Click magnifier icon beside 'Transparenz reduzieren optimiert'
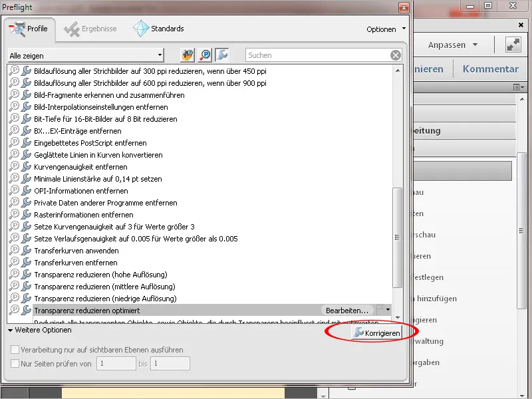 tap(14, 310)
